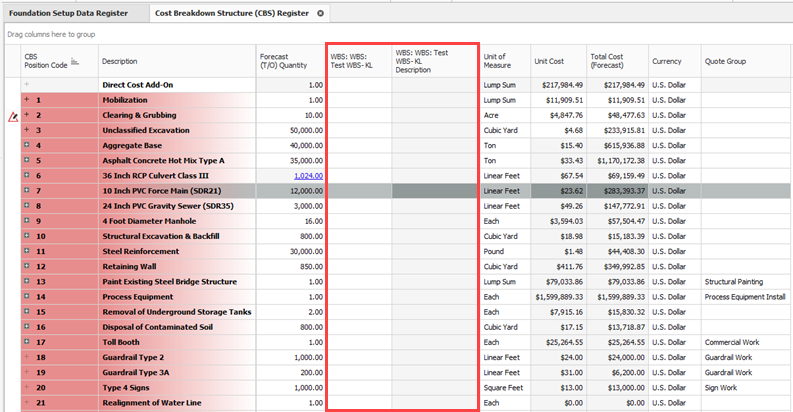Expand row 14 Process Equipment

point(27,297)
